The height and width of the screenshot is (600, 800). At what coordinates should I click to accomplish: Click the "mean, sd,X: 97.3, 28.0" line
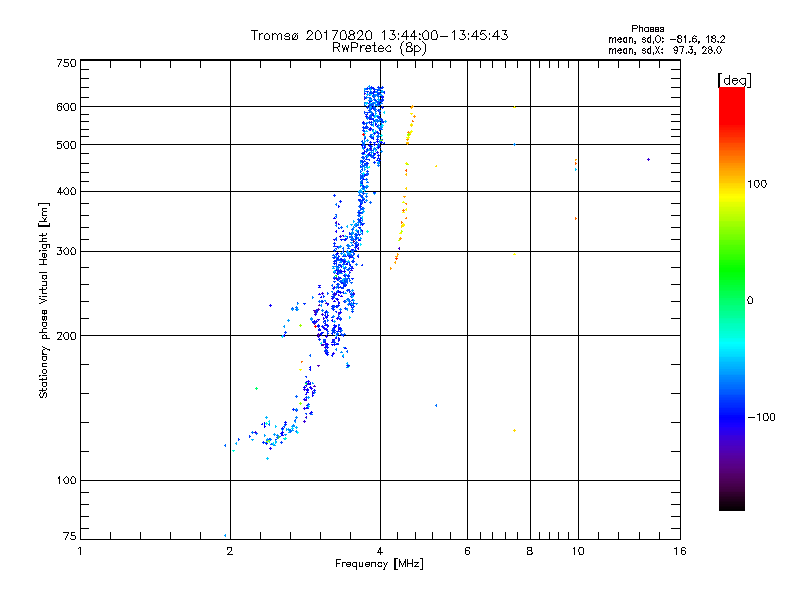[665, 50]
